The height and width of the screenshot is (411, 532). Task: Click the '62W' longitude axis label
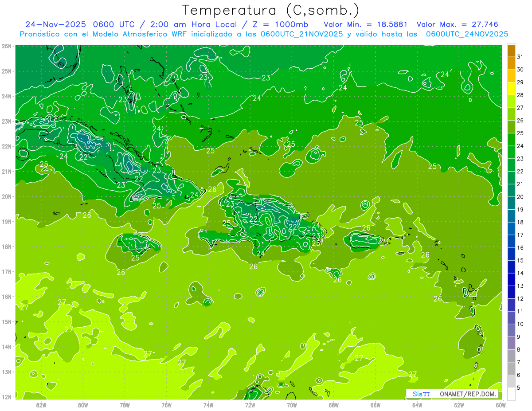tap(459, 405)
